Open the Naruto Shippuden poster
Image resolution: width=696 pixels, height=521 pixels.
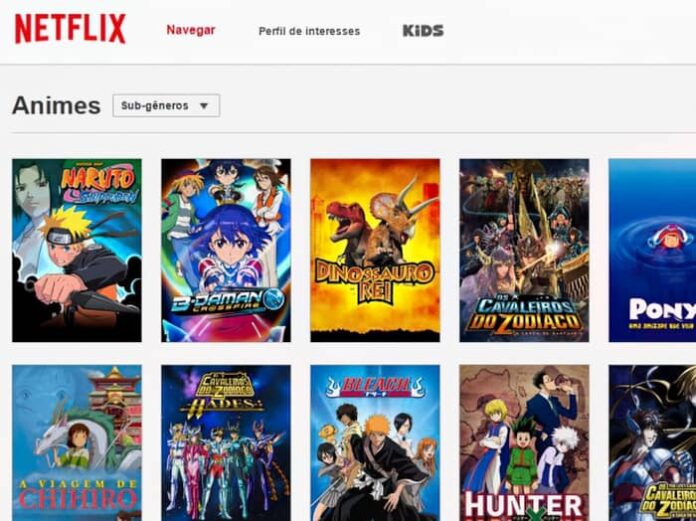click(77, 250)
